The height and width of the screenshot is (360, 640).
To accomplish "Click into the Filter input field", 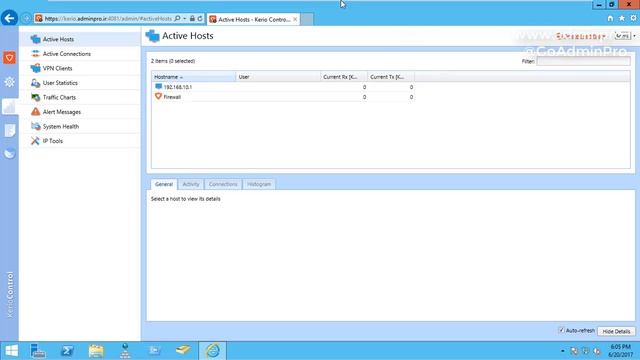I will point(583,61).
